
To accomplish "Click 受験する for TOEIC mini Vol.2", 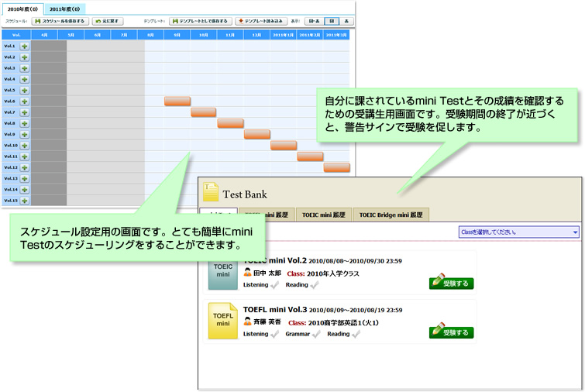I will point(452,283).
